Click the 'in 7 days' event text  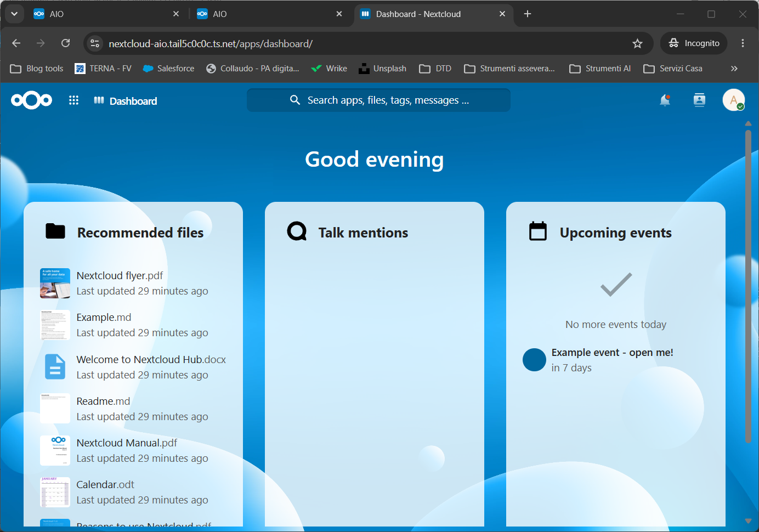[571, 367]
